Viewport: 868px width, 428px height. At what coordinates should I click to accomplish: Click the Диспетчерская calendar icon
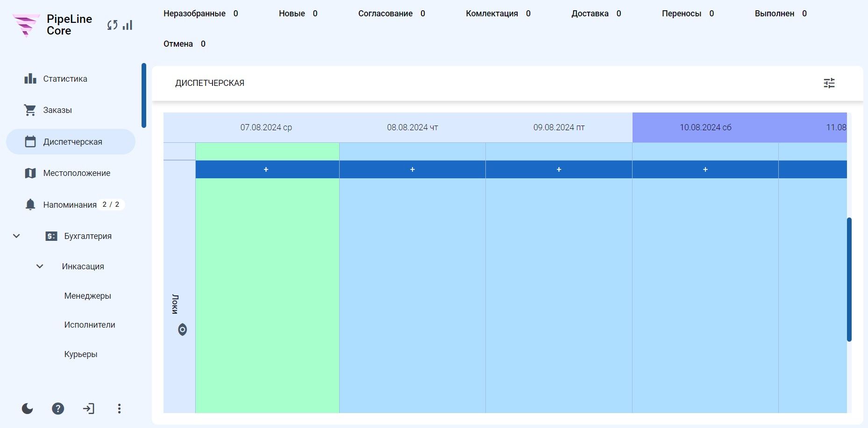[30, 142]
